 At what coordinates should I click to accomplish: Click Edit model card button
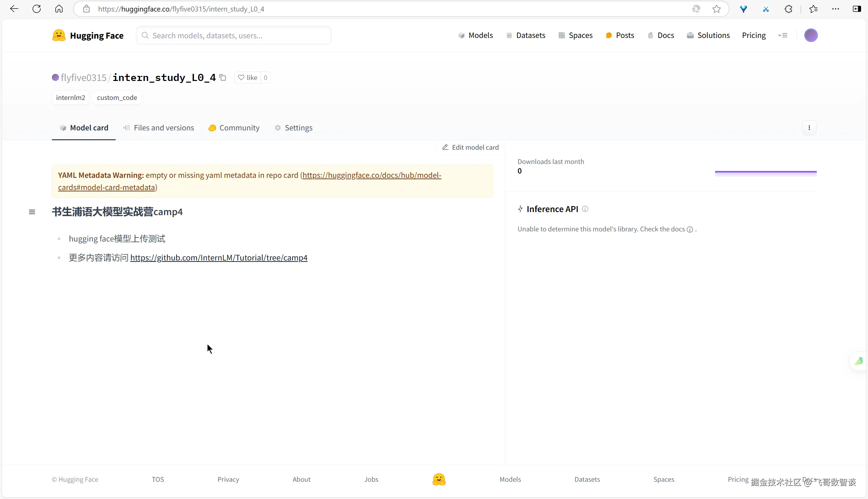470,147
